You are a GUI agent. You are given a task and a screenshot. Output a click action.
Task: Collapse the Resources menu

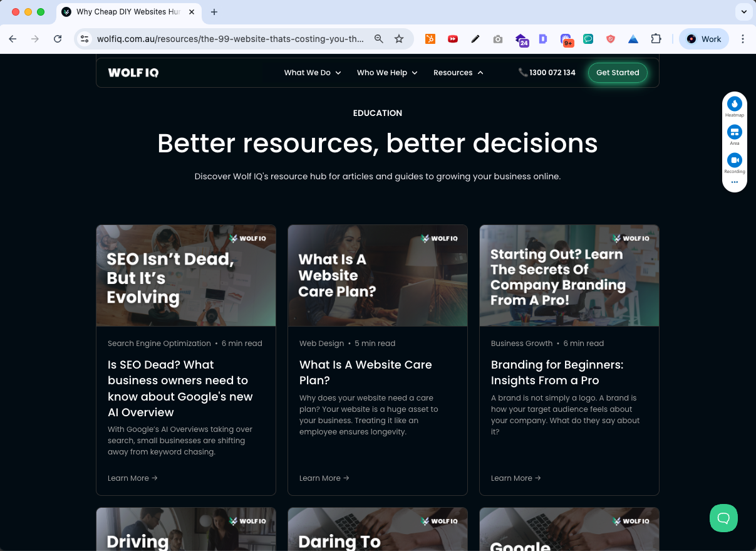click(x=458, y=73)
